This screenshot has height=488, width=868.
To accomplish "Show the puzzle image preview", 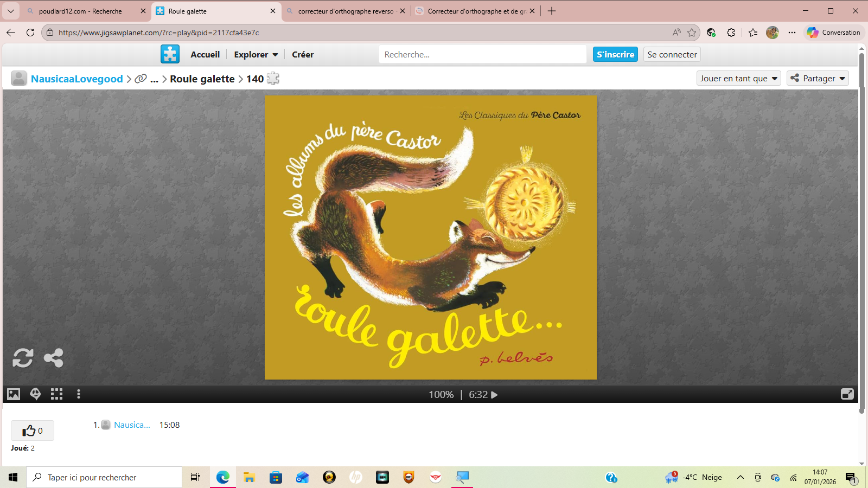I will pyautogui.click(x=14, y=394).
